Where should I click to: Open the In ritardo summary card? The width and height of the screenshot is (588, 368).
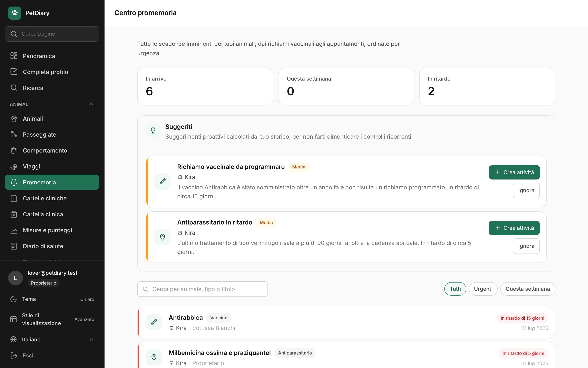pos(487,87)
